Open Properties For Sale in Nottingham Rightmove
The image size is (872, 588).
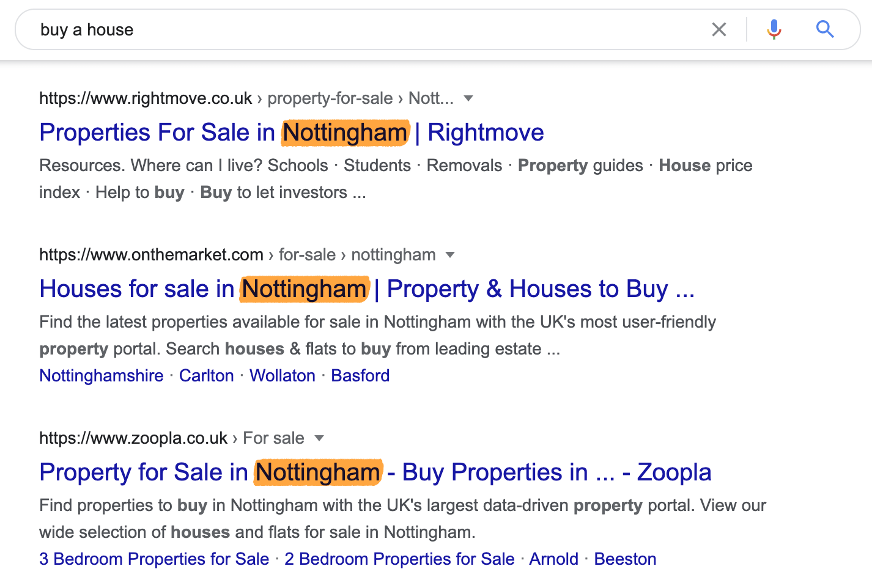click(292, 133)
